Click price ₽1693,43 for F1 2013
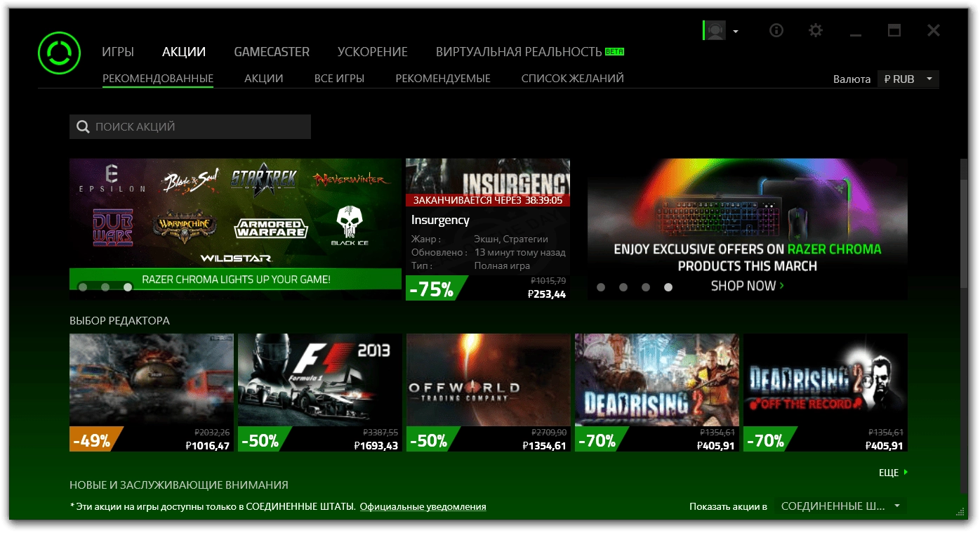The image size is (980, 533). tap(376, 445)
